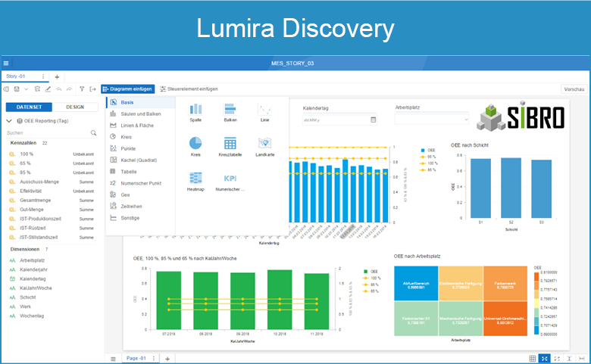Select the IST-Produktionszeit measure

point(52,219)
